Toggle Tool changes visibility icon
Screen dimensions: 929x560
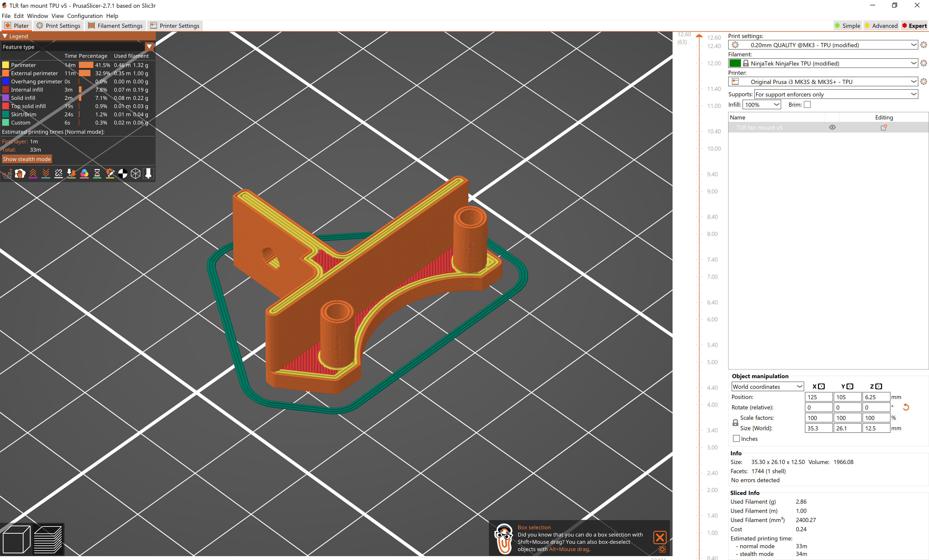coord(71,173)
